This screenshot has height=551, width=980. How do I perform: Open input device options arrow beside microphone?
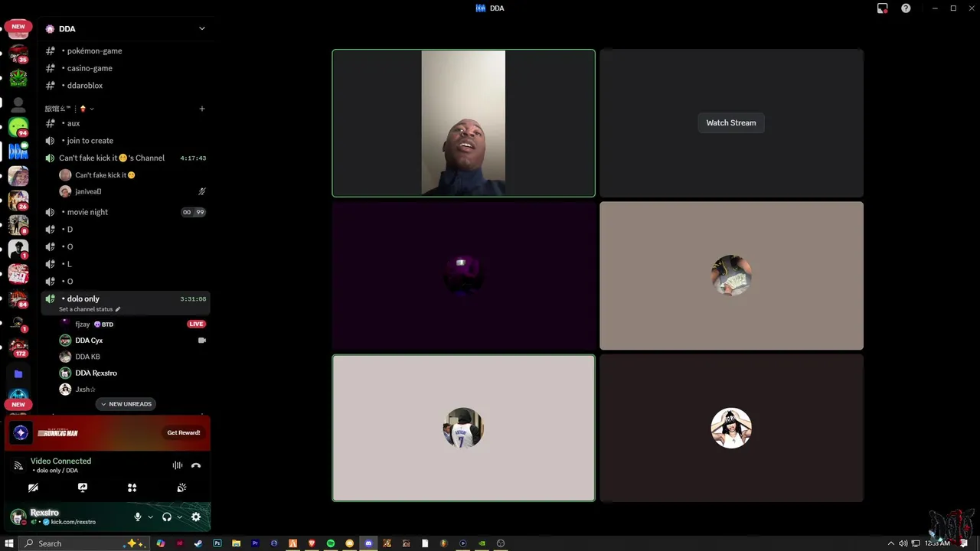pos(150,517)
